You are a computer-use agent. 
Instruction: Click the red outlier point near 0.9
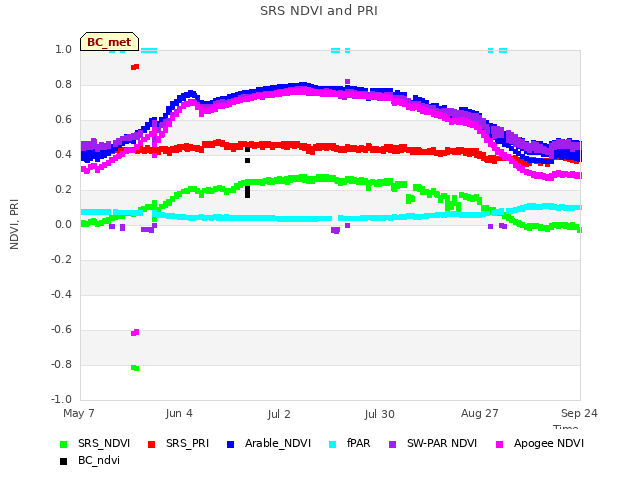click(135, 67)
